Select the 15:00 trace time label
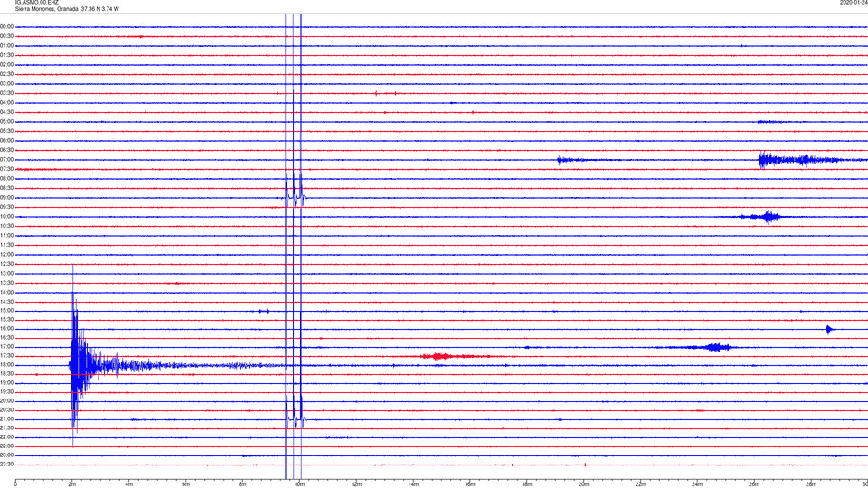Screen dimensions: 868x488 tap(7, 311)
